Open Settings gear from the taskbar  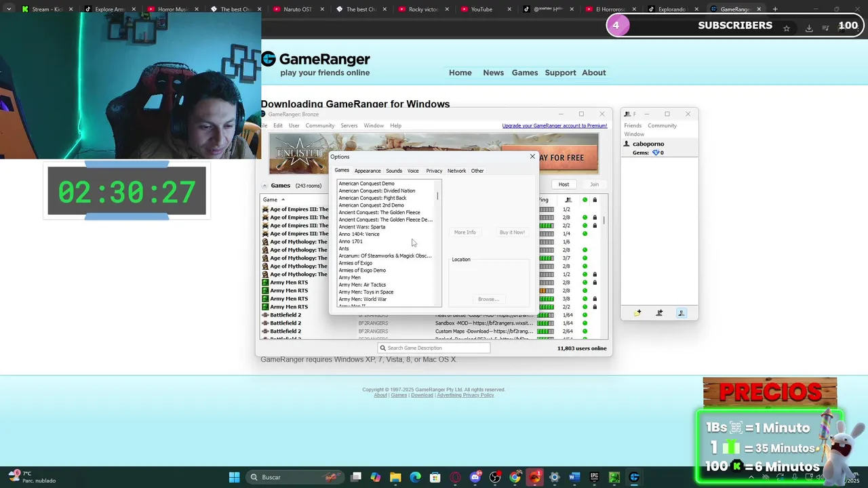pos(554,477)
